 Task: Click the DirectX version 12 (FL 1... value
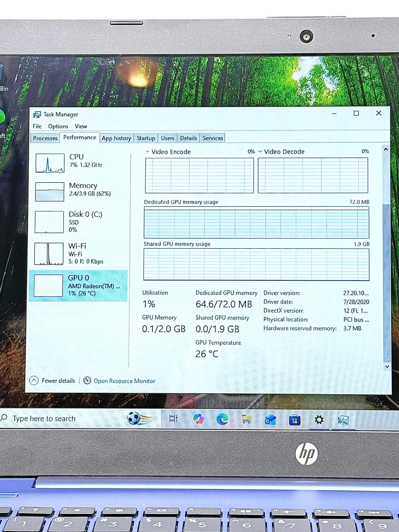click(x=355, y=311)
